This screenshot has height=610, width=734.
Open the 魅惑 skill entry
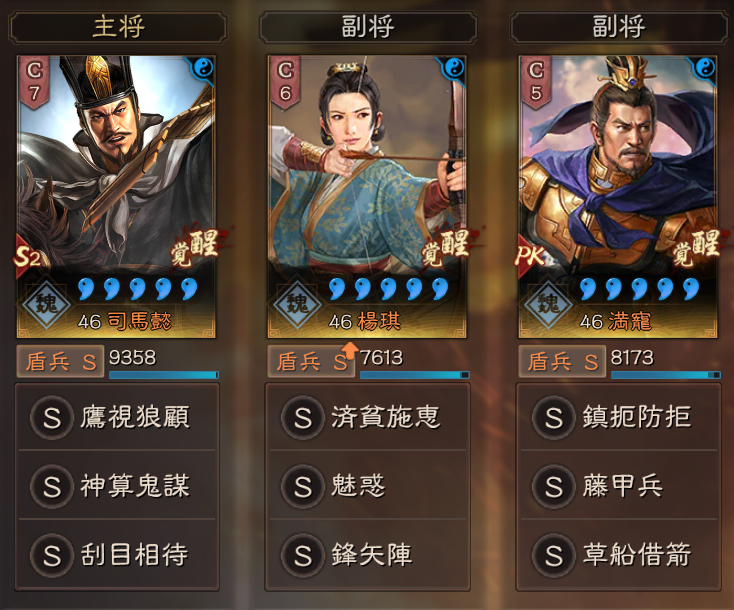[x=368, y=485]
